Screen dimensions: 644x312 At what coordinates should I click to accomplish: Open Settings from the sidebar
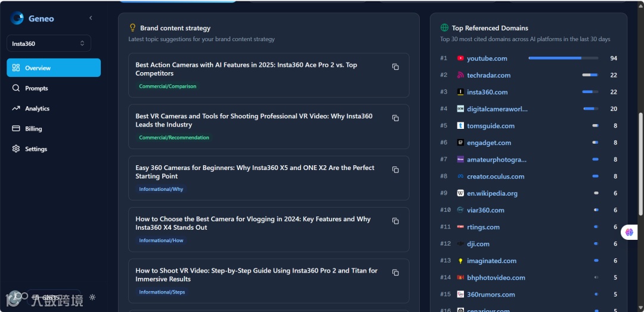tap(54, 149)
